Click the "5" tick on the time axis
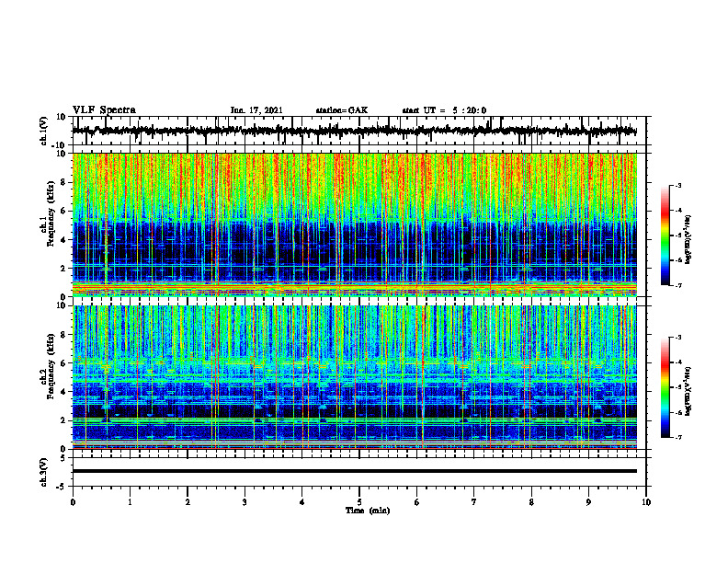 [x=359, y=502]
